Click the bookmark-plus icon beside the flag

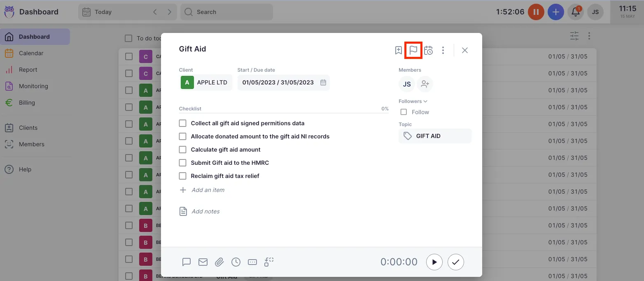[x=398, y=50]
